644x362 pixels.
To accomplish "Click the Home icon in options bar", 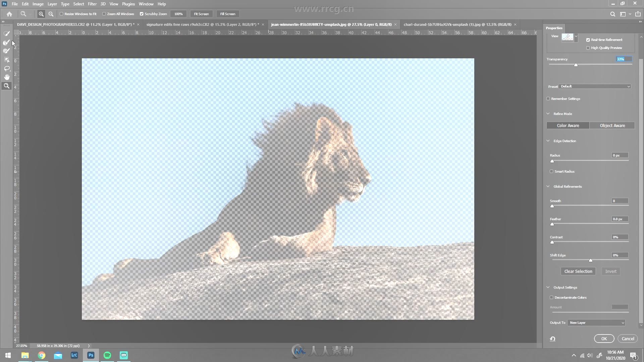I will 9,14.
